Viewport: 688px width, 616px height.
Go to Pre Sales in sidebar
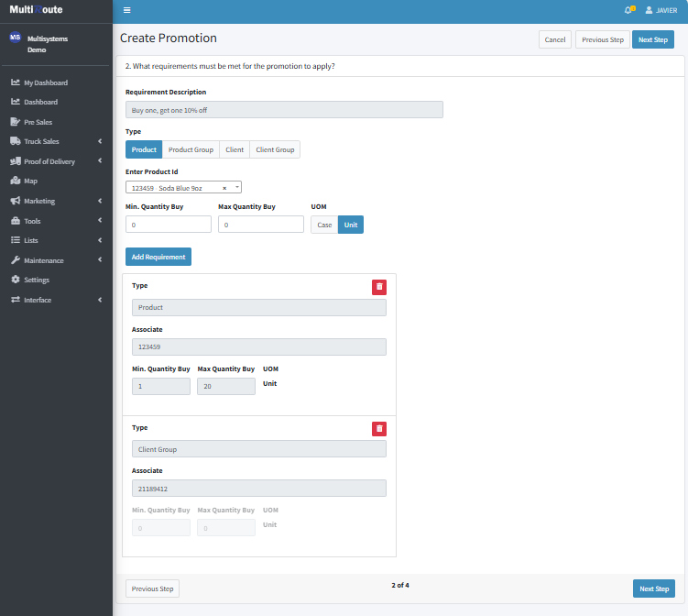[38, 121]
